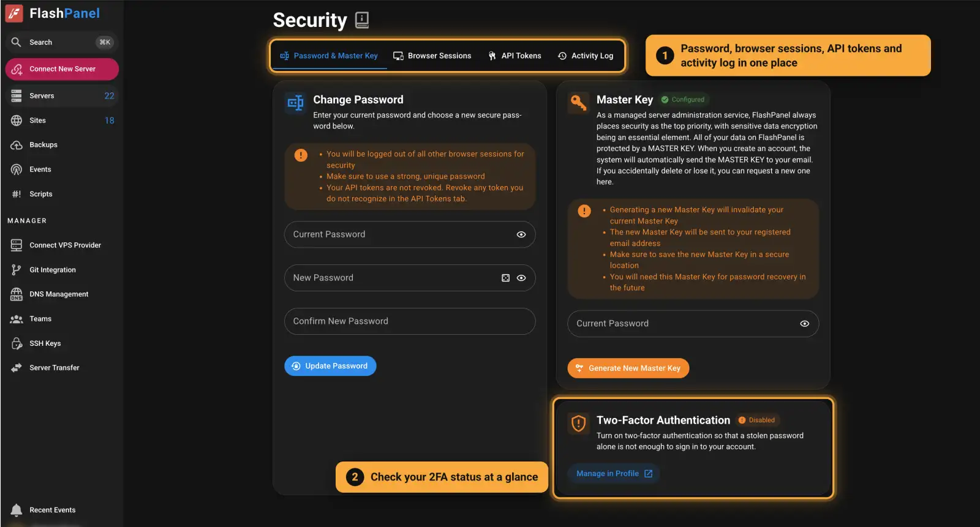Reveal Current Password in Master Key card
The width and height of the screenshot is (980, 527).
pyautogui.click(x=805, y=324)
